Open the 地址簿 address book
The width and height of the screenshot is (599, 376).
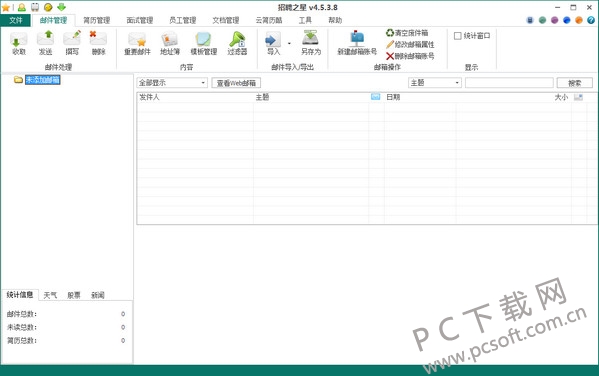[170, 44]
